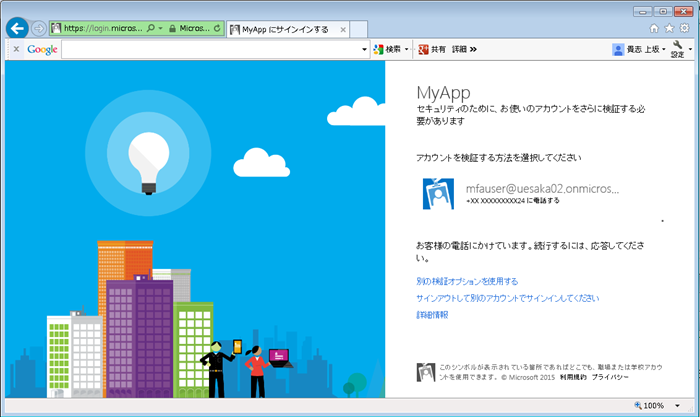The height and width of the screenshot is (417, 700).
Task: Open the dropdown arrow beside 設定
Action: click(x=690, y=49)
